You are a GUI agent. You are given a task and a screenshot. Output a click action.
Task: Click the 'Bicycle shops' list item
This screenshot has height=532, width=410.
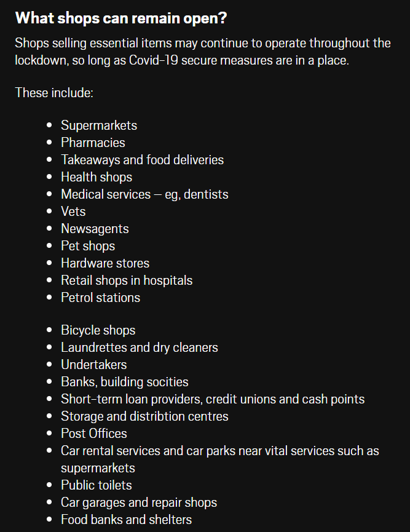[98, 330]
